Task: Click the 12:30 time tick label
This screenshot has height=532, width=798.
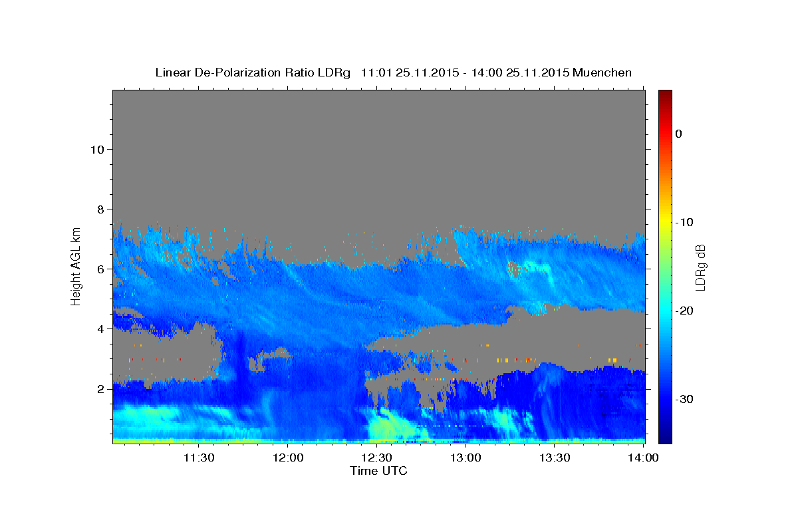Action: click(x=376, y=458)
